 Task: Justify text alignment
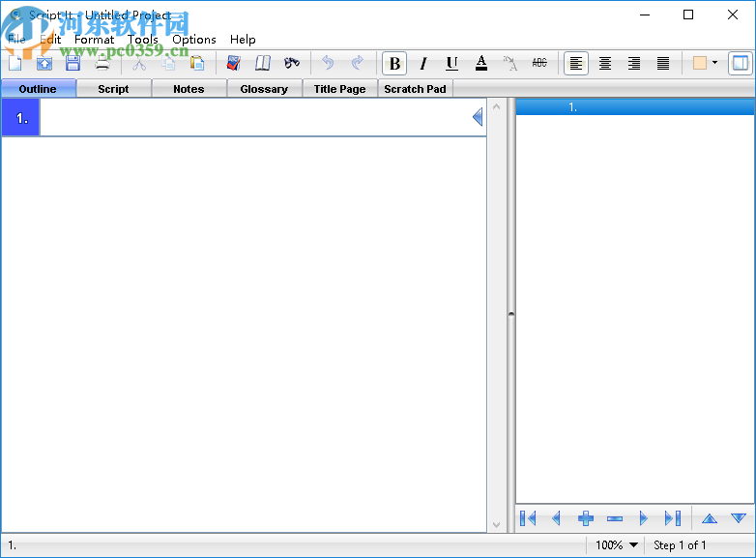(663, 63)
